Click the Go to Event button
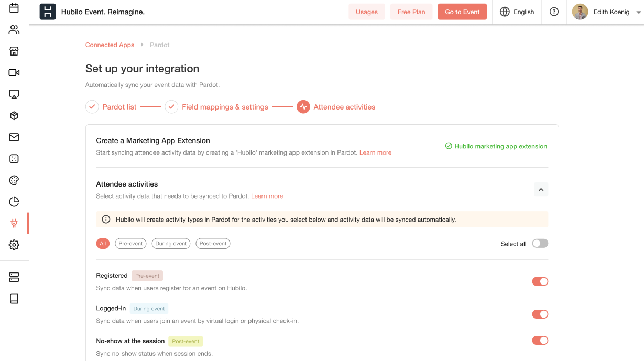Image resolution: width=644 pixels, height=361 pixels. (462, 12)
